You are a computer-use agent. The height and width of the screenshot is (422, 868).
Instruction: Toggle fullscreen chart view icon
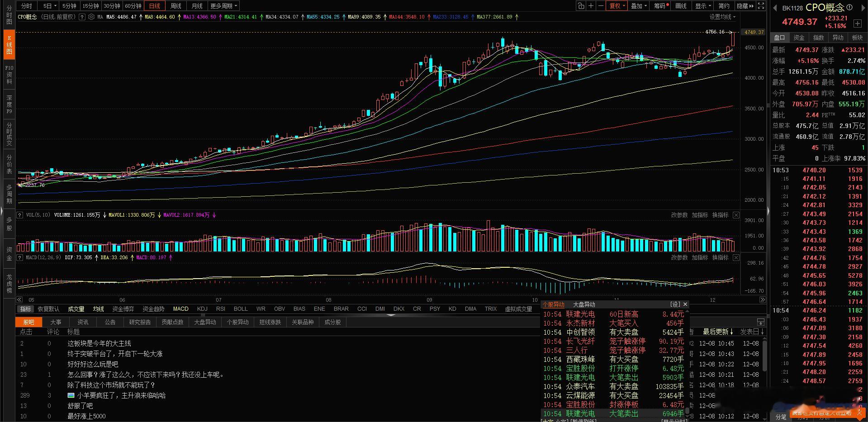tap(761, 6)
